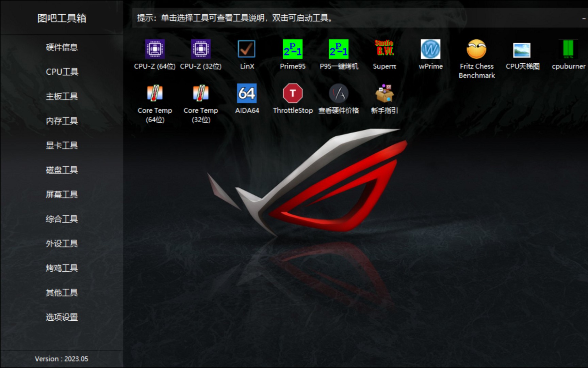This screenshot has width=588, height=368.
Task: Open the 综合工具 category
Action: coord(62,219)
